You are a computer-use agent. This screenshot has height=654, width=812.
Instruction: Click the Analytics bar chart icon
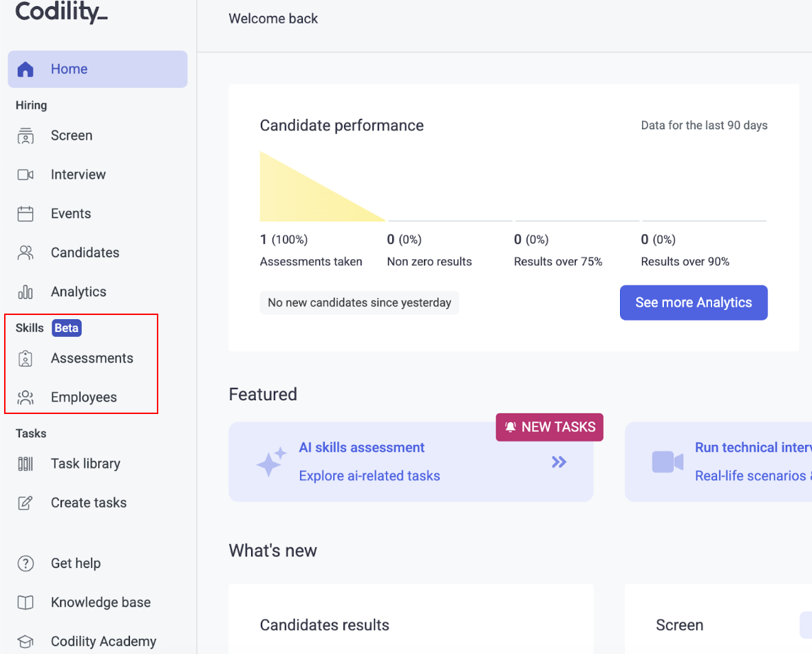[x=25, y=292]
